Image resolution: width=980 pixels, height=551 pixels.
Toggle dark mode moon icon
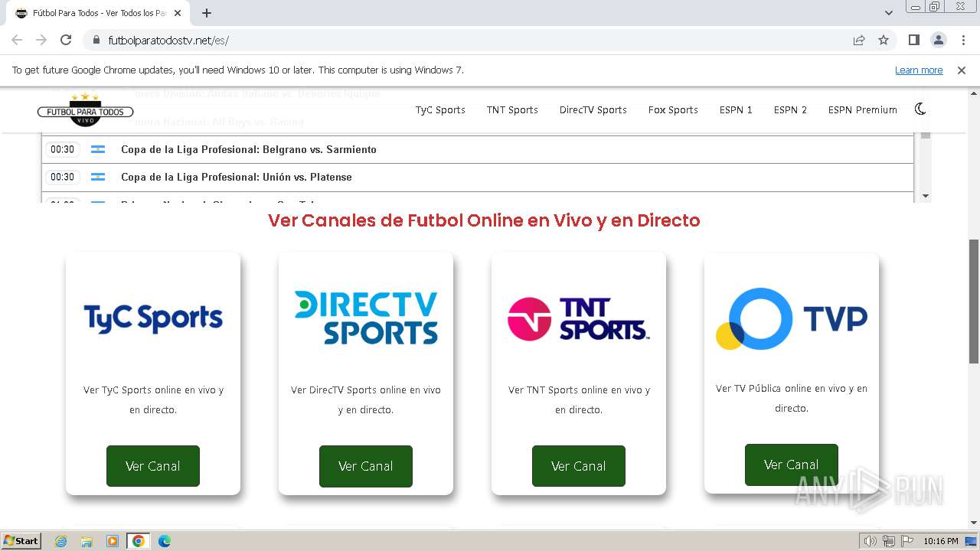click(920, 109)
